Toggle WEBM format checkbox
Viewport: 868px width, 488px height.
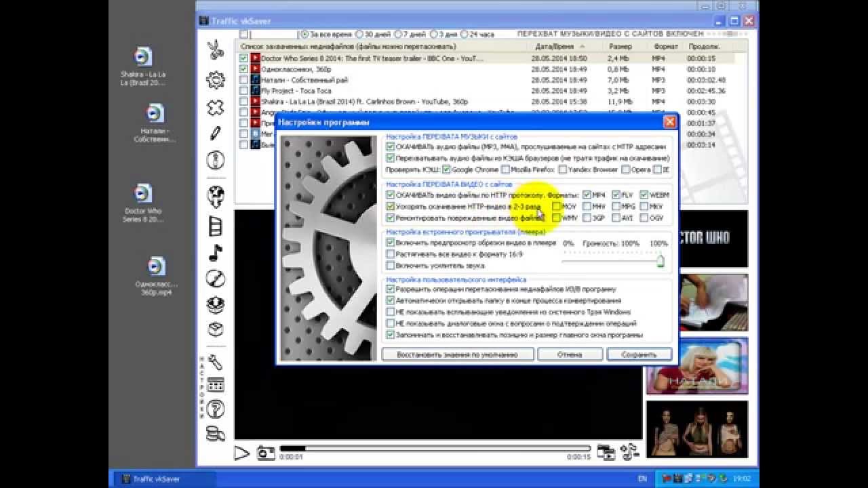[644, 195]
